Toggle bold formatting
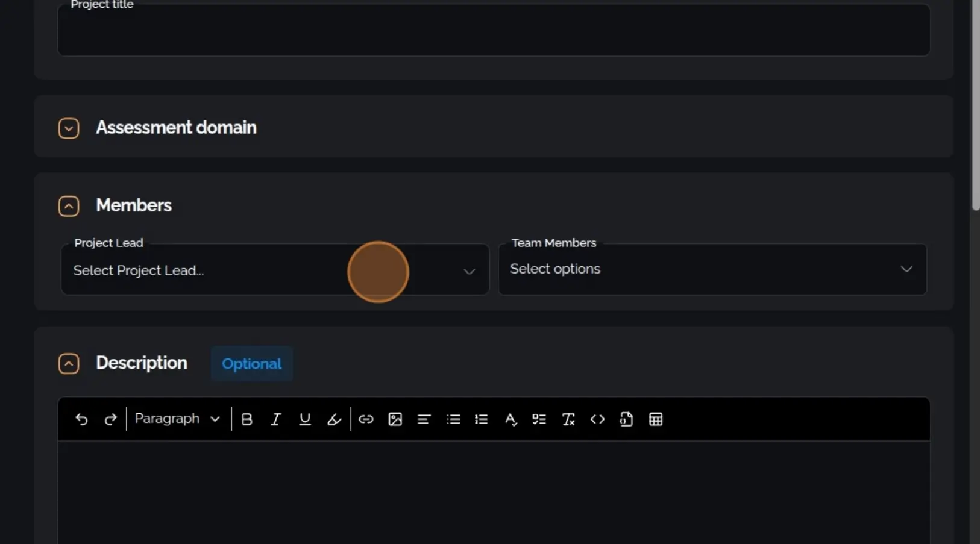Screen dimensions: 980x544 247,419
